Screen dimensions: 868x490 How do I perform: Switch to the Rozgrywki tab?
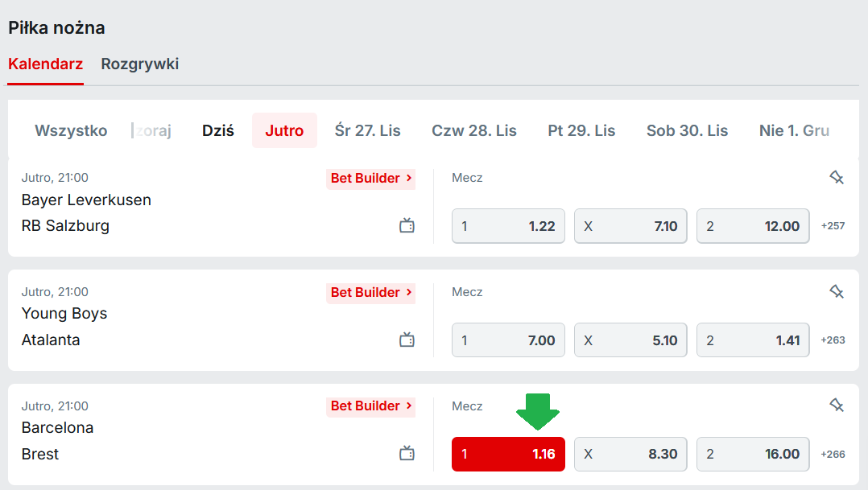pyautogui.click(x=139, y=64)
